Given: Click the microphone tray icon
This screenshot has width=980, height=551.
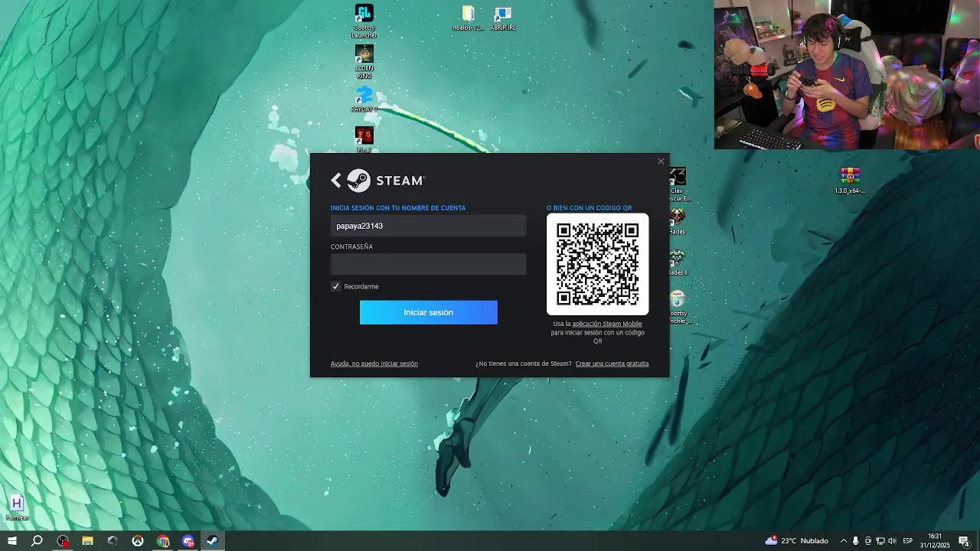Looking at the screenshot, I should pyautogui.click(x=856, y=541).
